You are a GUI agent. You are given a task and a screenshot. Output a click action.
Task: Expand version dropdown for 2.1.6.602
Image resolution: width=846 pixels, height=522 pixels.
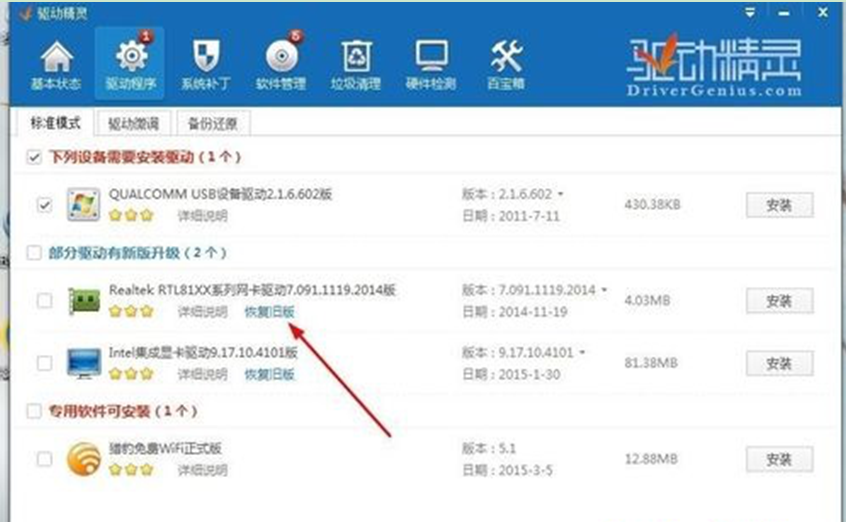point(561,194)
